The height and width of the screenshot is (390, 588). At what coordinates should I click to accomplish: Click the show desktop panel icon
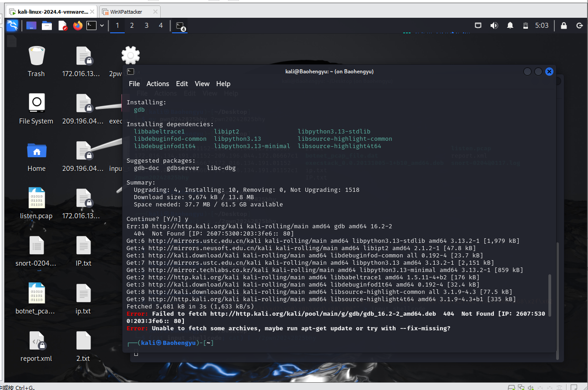pos(31,26)
